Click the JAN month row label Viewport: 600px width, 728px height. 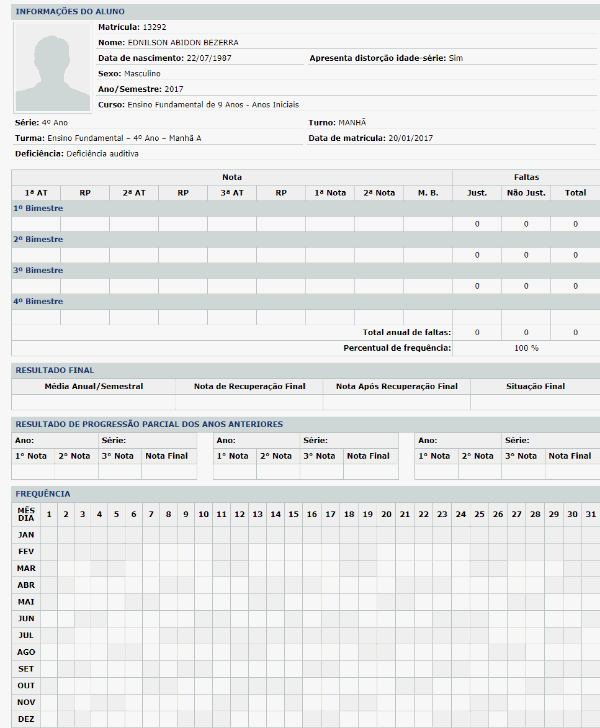26,535
